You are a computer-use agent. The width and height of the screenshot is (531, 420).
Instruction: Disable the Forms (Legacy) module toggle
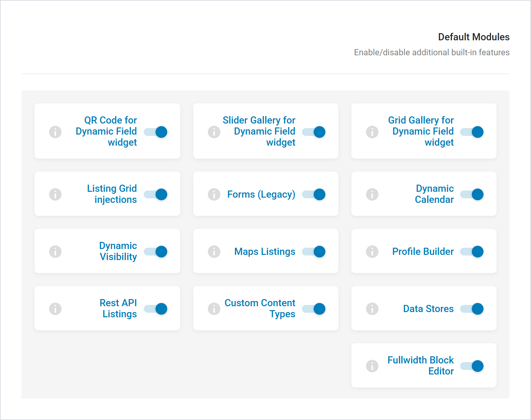(314, 194)
